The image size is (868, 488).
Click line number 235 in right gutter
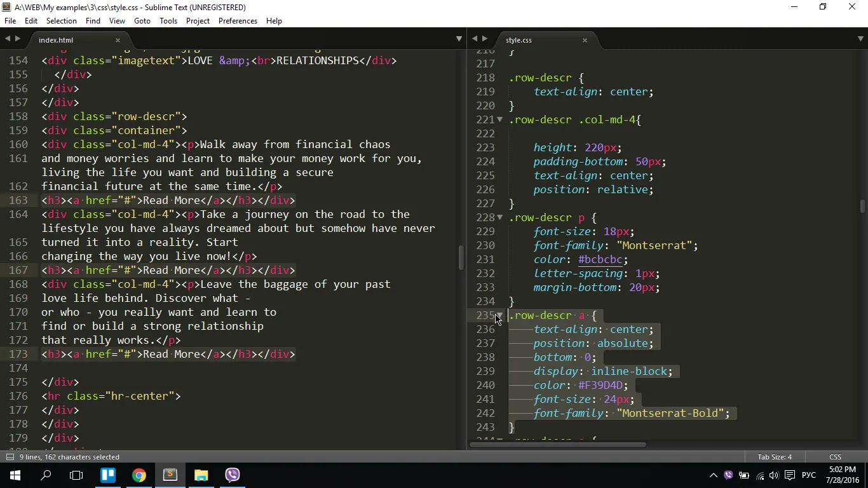click(x=485, y=315)
